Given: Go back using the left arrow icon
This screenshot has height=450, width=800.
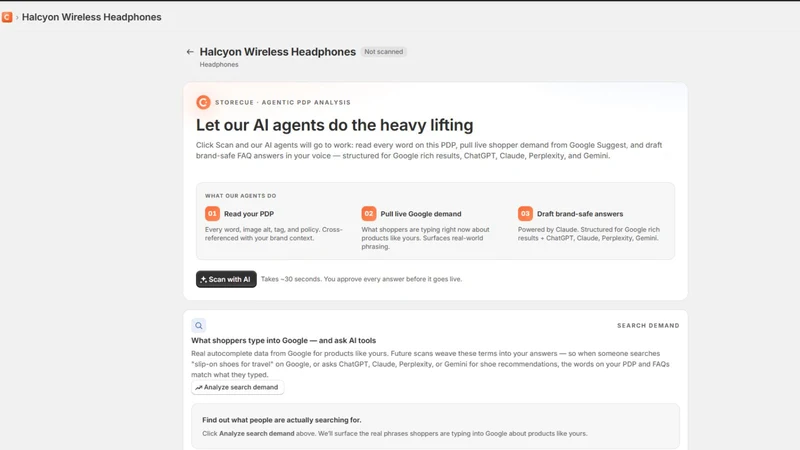Looking at the screenshot, I should coord(190,52).
